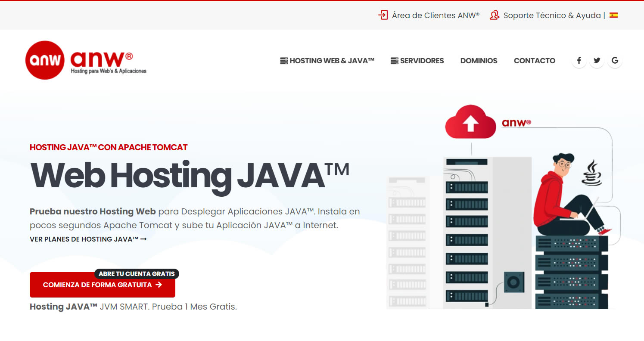Screen dimensions: 644x341
Task: Click the Facebook icon in the header
Action: (579, 60)
